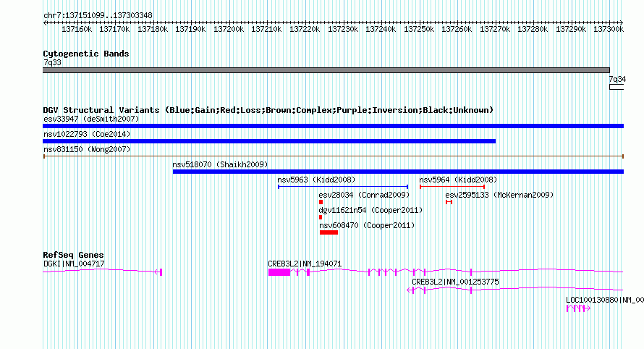This screenshot has height=349, width=644.
Task: Click the CREB3L2|NM_001253775 label
Action: click(x=455, y=282)
